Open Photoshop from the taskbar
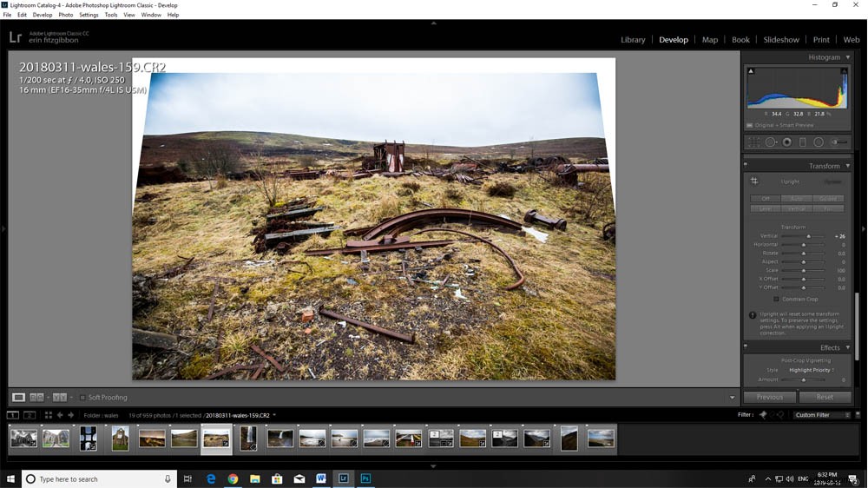The image size is (868, 488). click(x=365, y=478)
